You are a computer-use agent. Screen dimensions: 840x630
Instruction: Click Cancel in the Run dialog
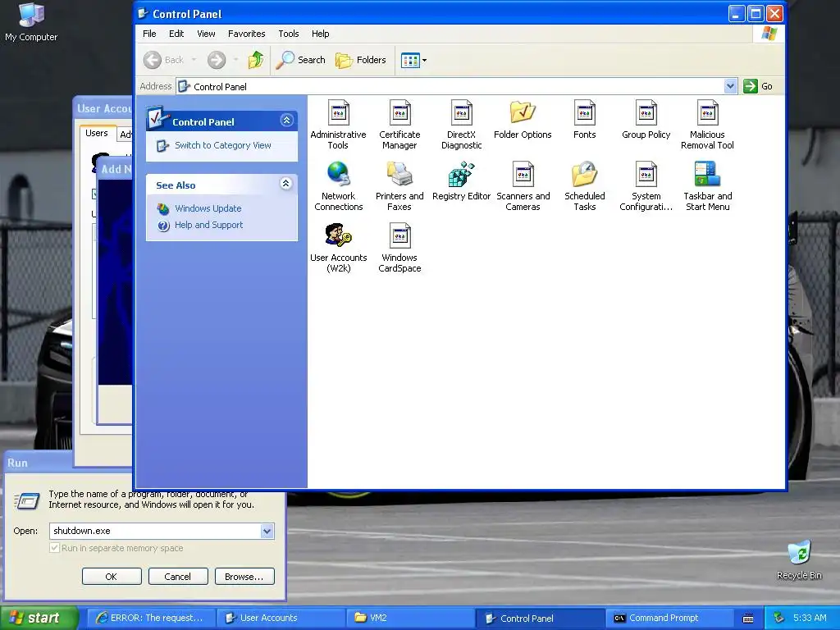[x=178, y=577]
